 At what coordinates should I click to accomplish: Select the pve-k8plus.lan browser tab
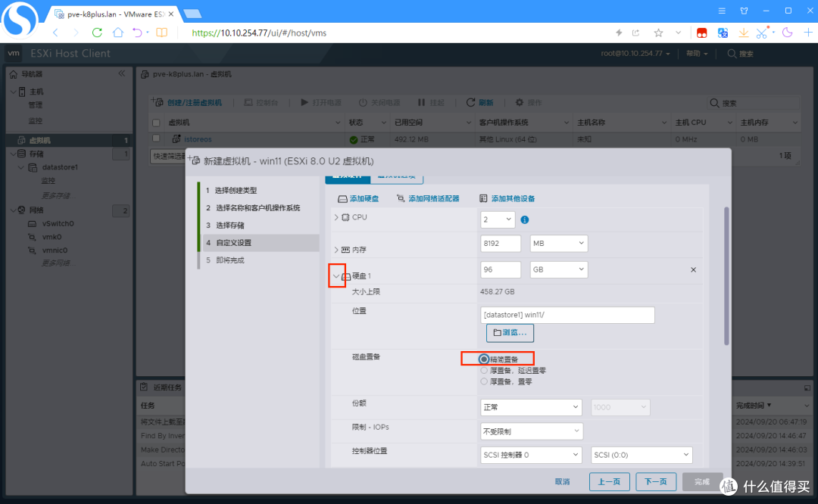click(114, 14)
